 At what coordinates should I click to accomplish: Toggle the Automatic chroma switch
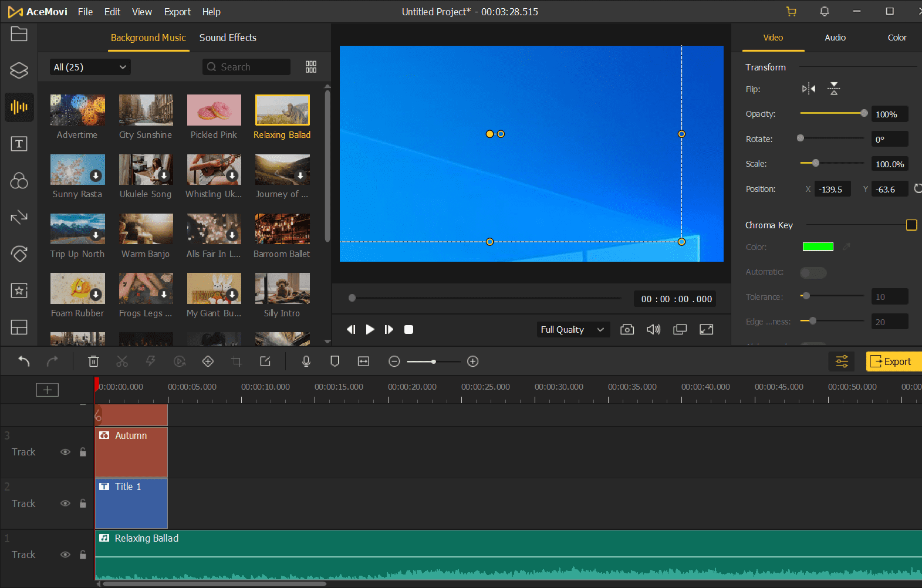coord(813,272)
